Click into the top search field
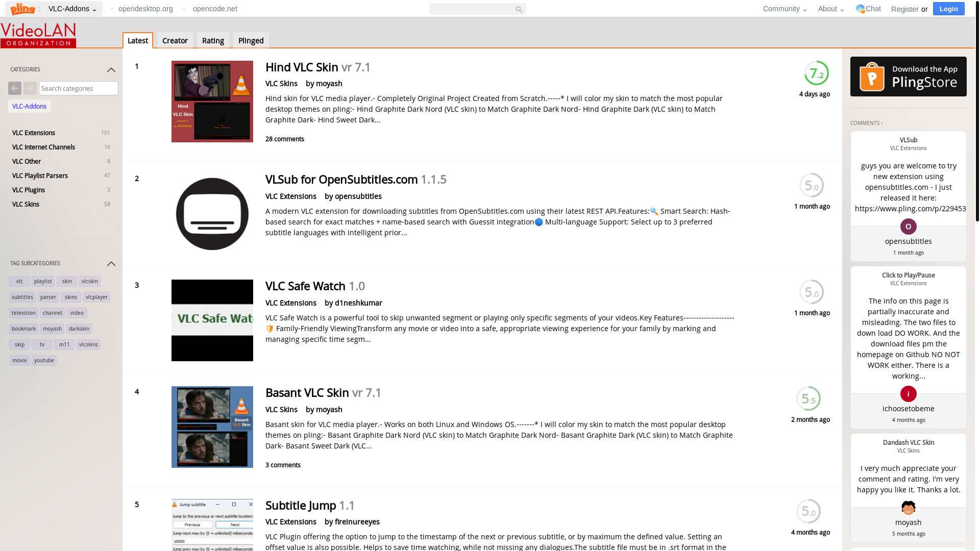This screenshot has width=980, height=551. coord(472,9)
